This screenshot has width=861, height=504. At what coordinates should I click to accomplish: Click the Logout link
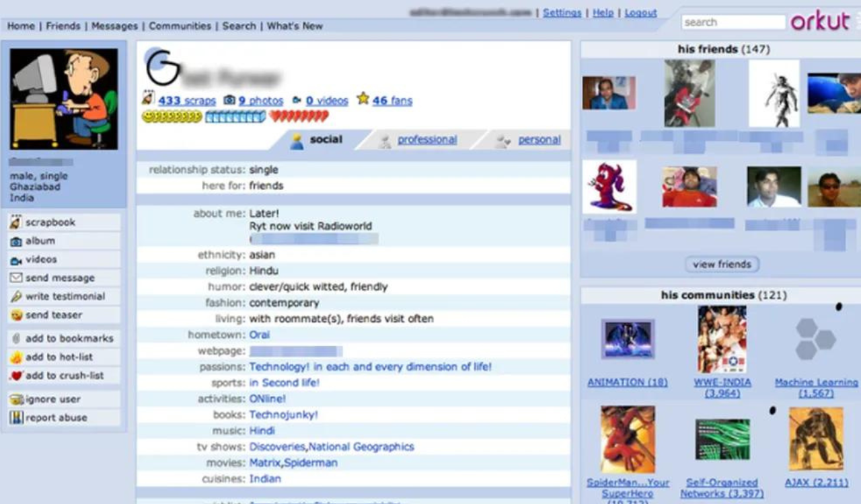point(640,13)
